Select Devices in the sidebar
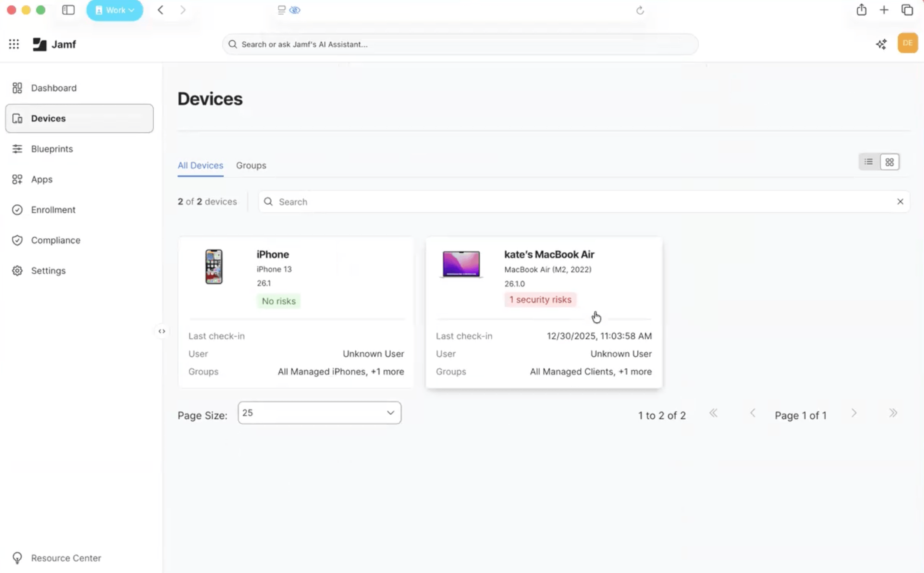Image resolution: width=924 pixels, height=573 pixels. (x=79, y=118)
